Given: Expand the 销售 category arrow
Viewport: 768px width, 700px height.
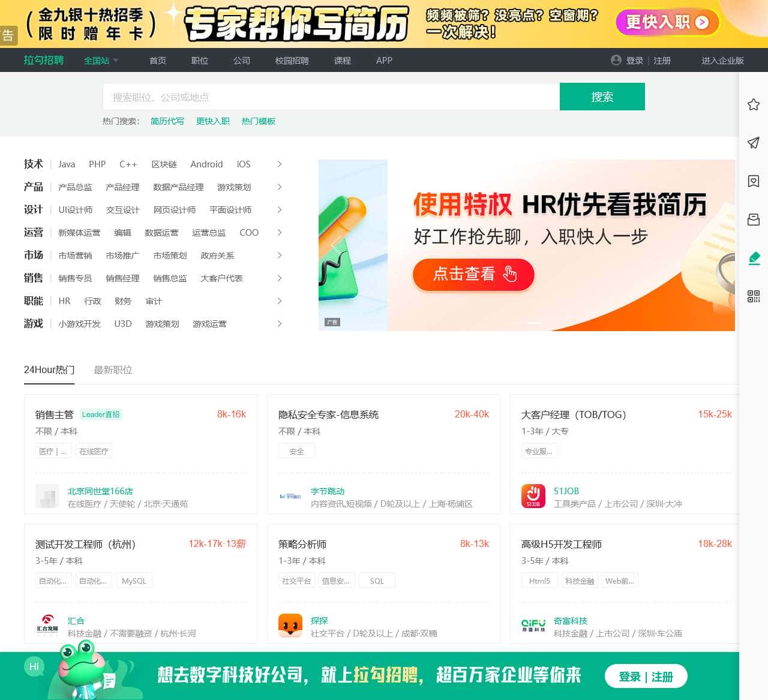Looking at the screenshot, I should click(x=279, y=278).
